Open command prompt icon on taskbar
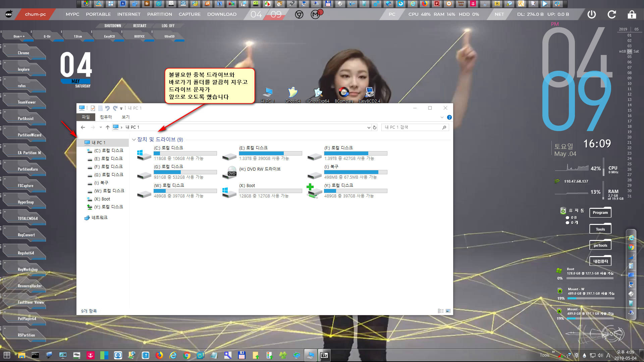 [x=35, y=355]
